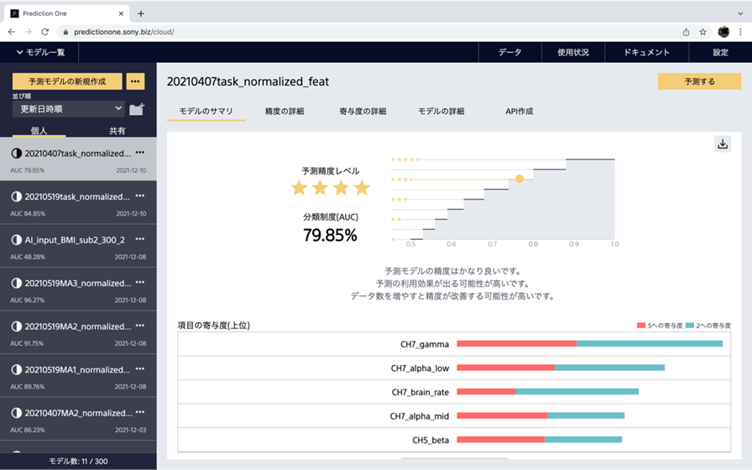
Task: Open the ドキュメント menu
Action: click(646, 52)
